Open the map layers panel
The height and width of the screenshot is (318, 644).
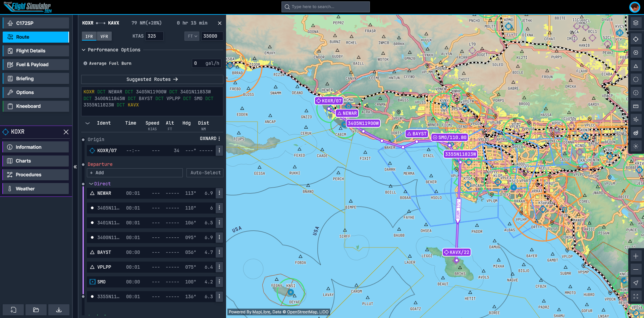tap(636, 23)
